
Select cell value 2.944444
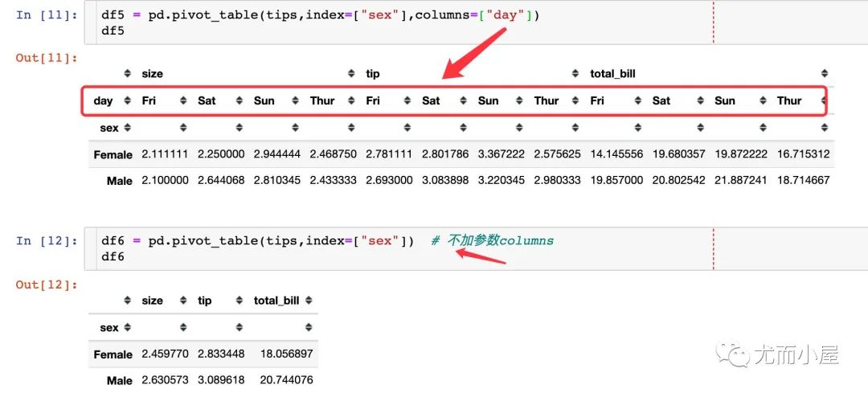(277, 154)
